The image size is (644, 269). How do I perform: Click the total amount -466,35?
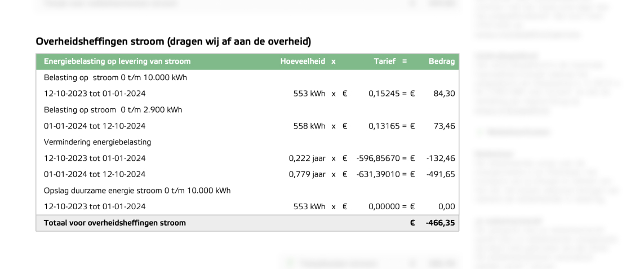click(441, 223)
